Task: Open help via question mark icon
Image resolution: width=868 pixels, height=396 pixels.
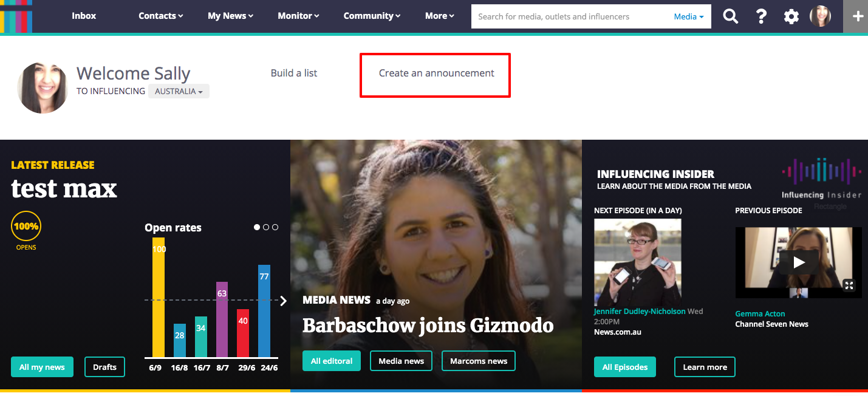Action: click(761, 16)
